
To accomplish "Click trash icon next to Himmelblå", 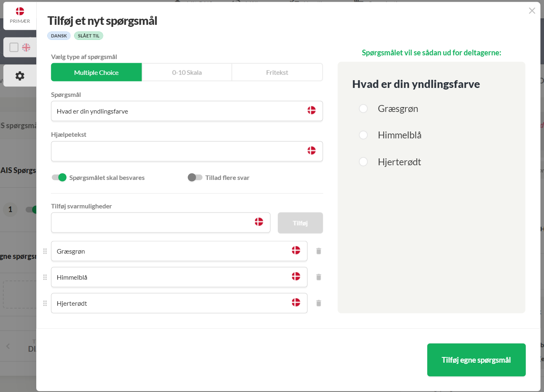I will coord(319,277).
